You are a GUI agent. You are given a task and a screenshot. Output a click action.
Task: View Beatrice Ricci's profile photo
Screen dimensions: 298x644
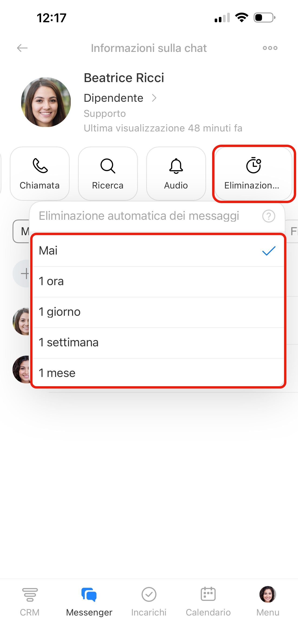pos(46,102)
